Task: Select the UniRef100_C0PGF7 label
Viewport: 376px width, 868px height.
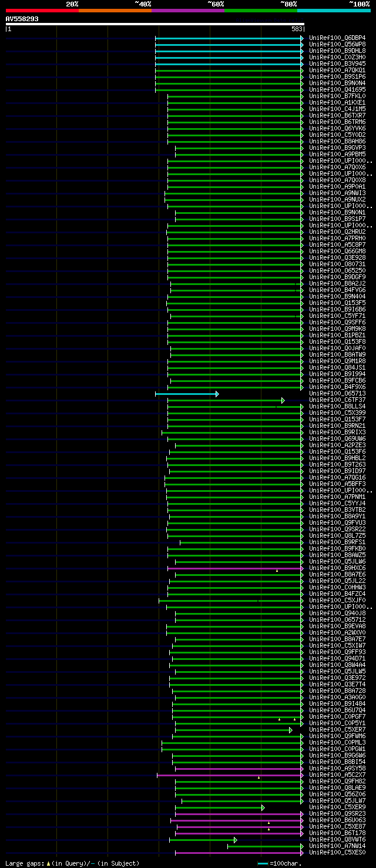Action: pyautogui.click(x=337, y=716)
